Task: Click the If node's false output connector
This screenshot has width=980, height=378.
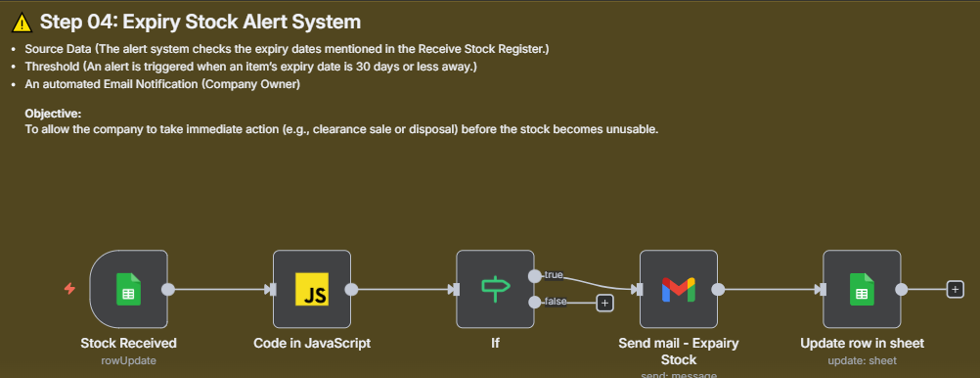Action: (534, 303)
